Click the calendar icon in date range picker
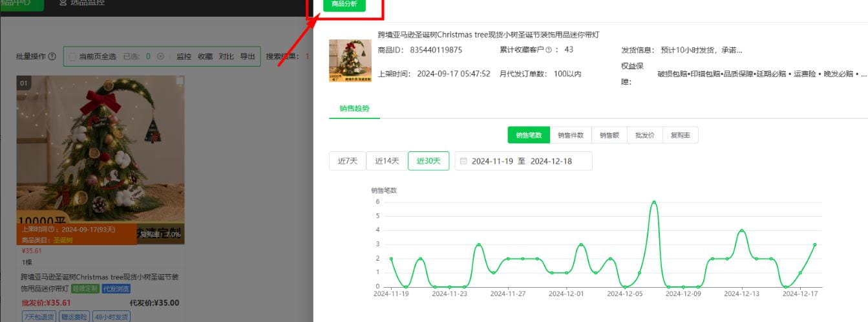 [463, 161]
